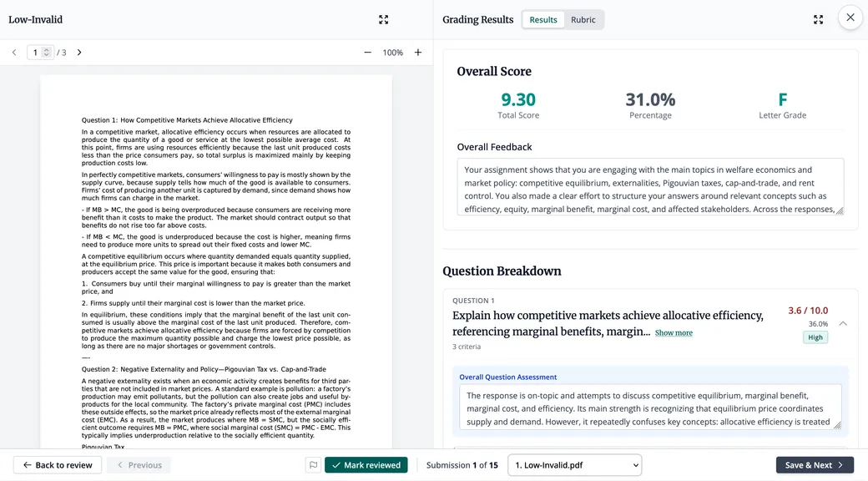Screen dimensions: 868x481
Task: Click the 100% zoom level value
Action: [392, 53]
